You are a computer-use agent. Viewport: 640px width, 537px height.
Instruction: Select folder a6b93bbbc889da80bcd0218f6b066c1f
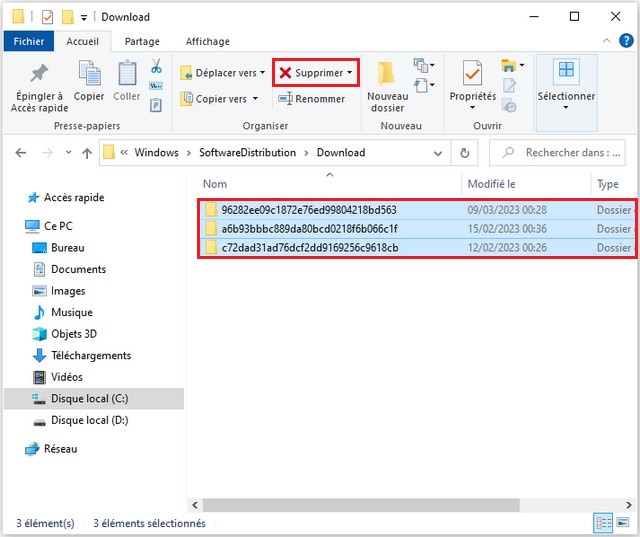click(416, 229)
